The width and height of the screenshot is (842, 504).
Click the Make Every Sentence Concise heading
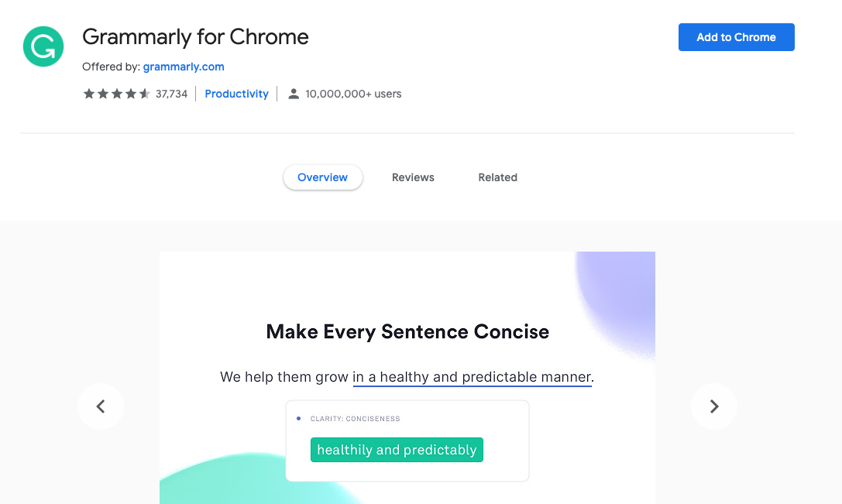(407, 331)
